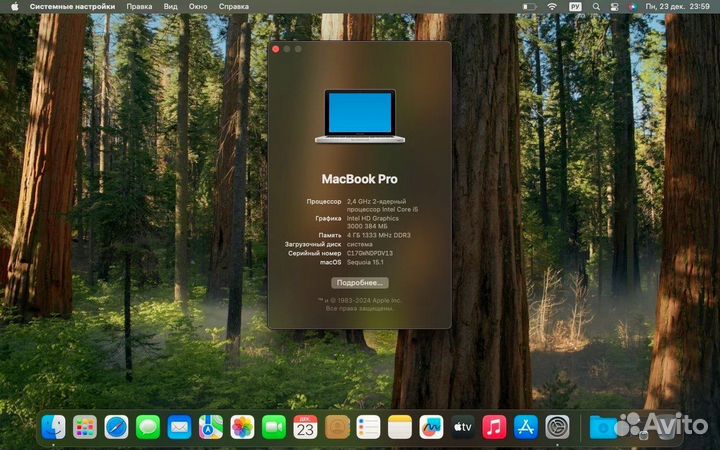
Task: Open Maps app in the Dock
Action: pyautogui.click(x=211, y=427)
